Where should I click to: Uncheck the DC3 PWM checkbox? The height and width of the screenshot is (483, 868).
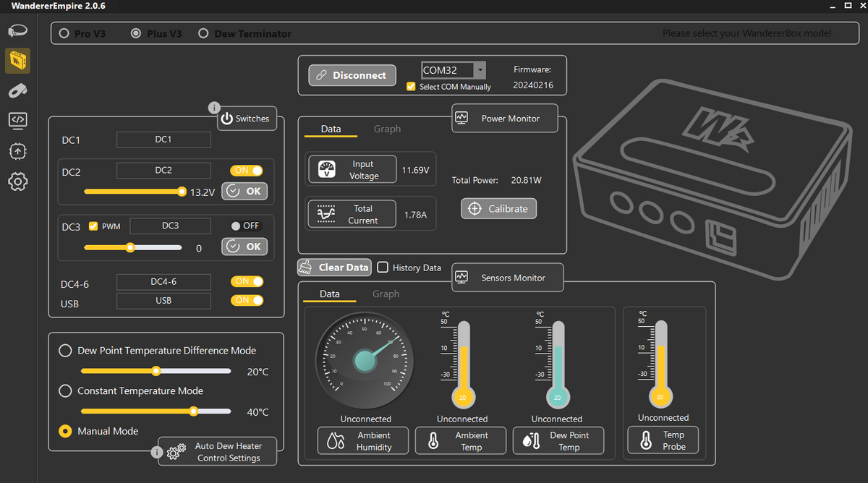(x=93, y=226)
